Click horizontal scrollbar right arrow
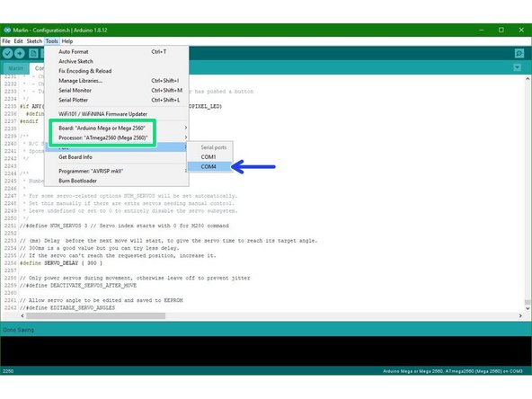The width and height of the screenshot is (532, 399). (x=520, y=316)
